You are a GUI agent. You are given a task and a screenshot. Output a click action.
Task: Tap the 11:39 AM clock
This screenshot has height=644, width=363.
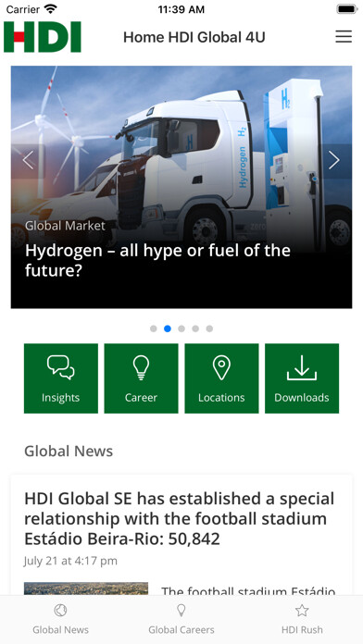pos(181,9)
